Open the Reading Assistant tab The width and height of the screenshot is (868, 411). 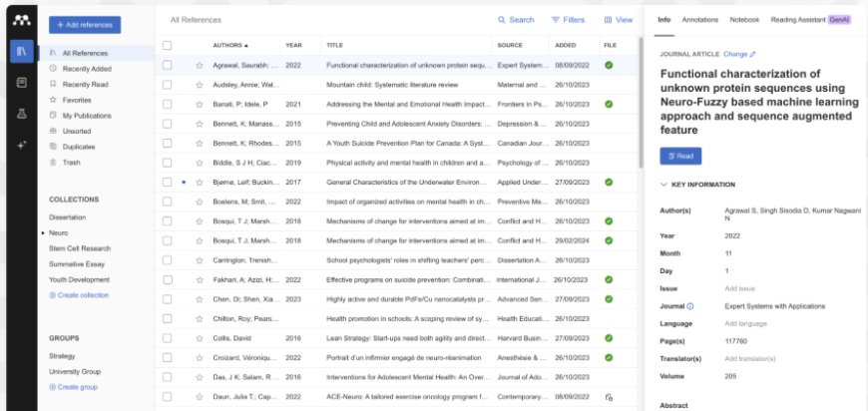795,20
